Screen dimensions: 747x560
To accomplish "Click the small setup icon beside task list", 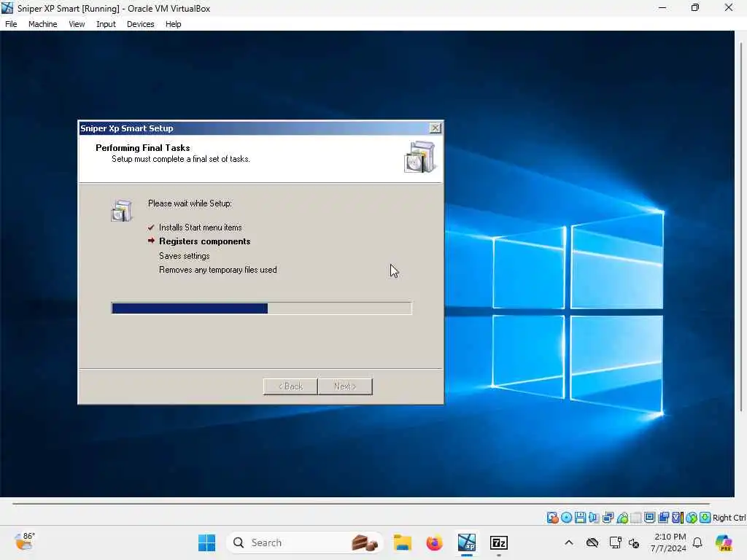I will [x=122, y=211].
